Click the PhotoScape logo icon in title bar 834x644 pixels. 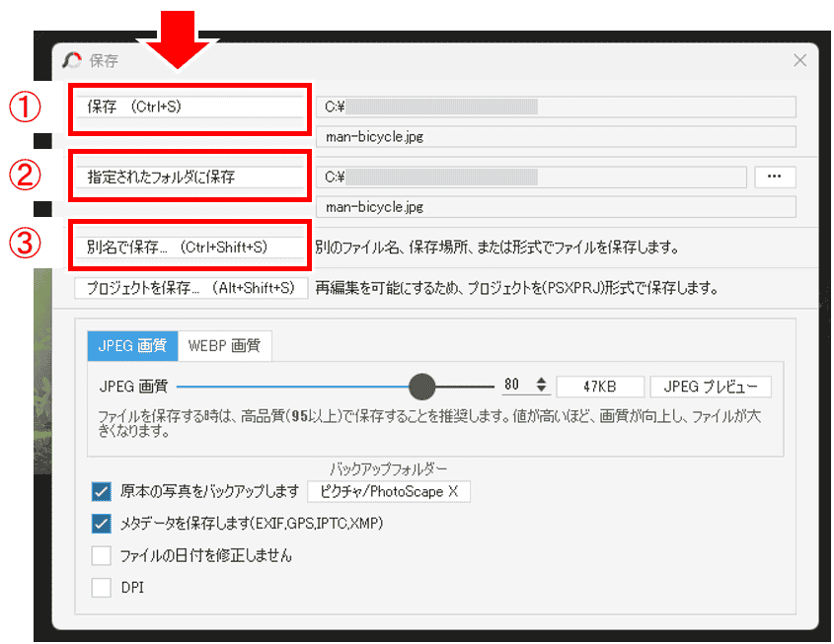[x=72, y=60]
